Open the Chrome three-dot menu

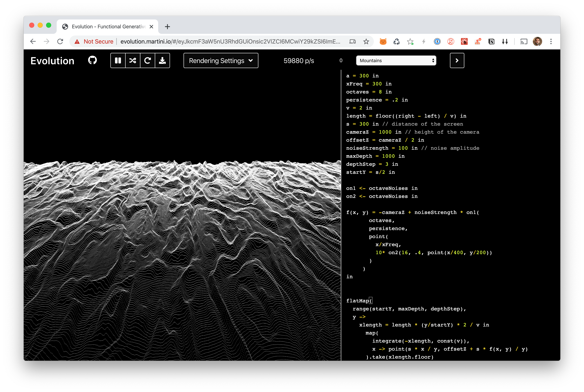click(x=551, y=41)
